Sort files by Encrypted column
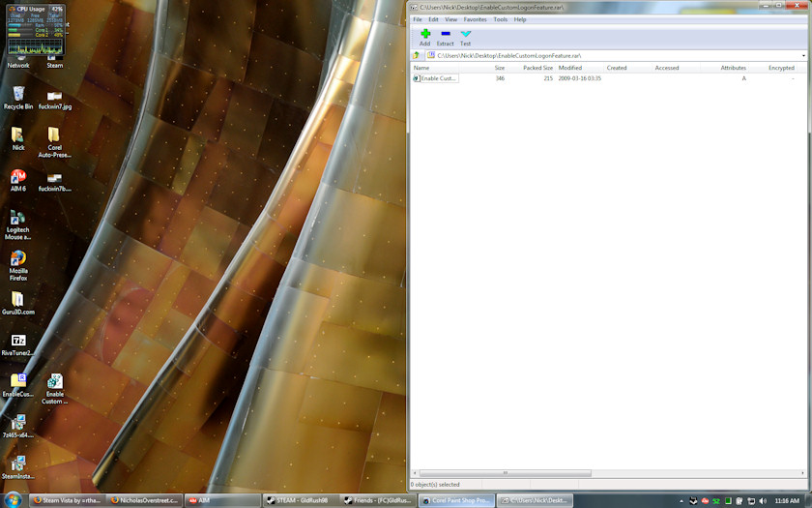This screenshot has height=508, width=812. click(x=773, y=68)
